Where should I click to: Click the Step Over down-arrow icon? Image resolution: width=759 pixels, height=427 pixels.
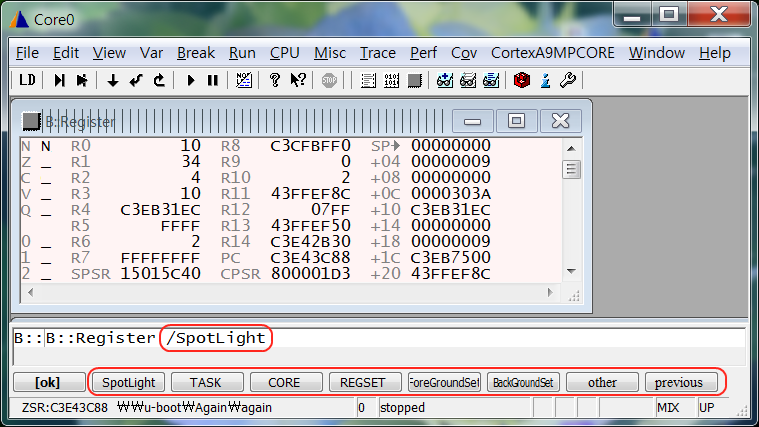(x=113, y=80)
